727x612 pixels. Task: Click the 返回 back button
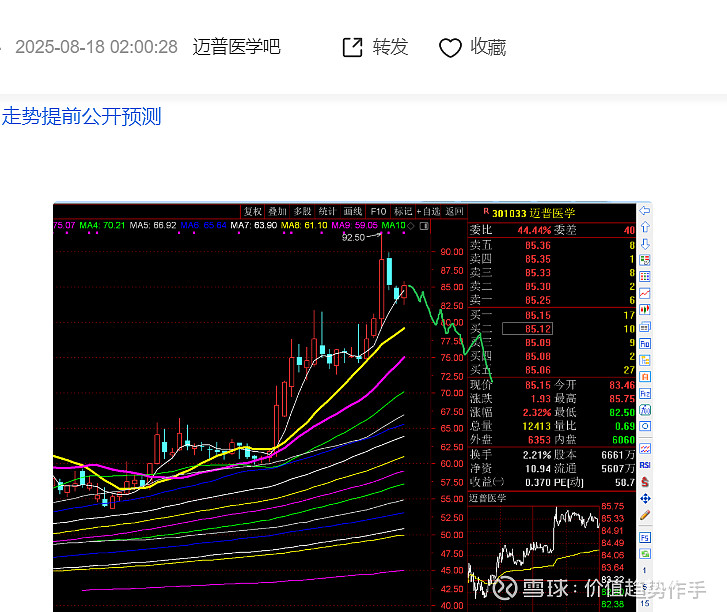(x=454, y=211)
